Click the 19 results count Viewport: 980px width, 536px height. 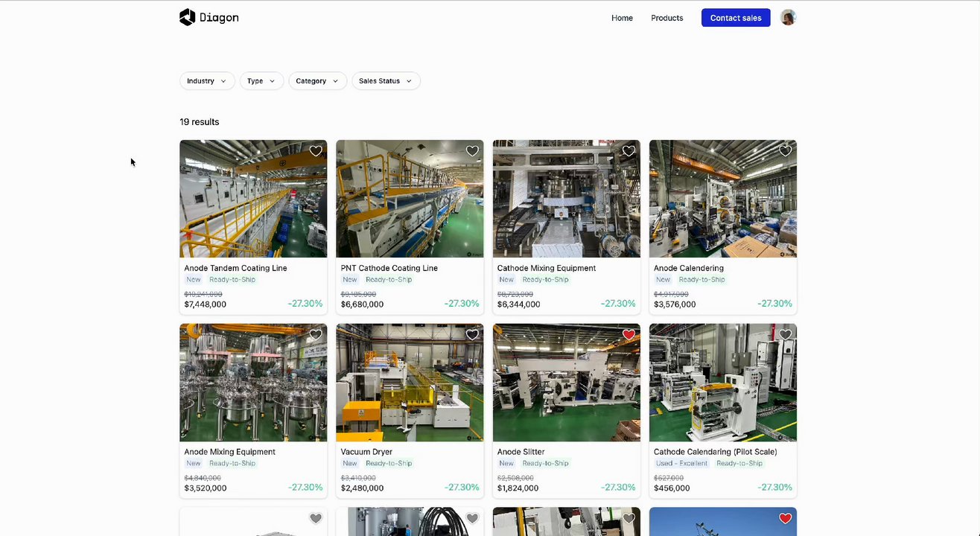(200, 122)
